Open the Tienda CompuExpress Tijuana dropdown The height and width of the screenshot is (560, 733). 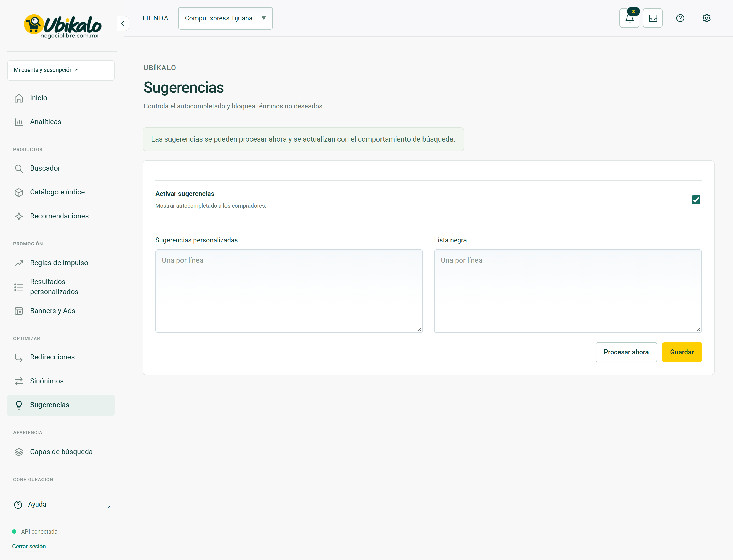tap(225, 18)
